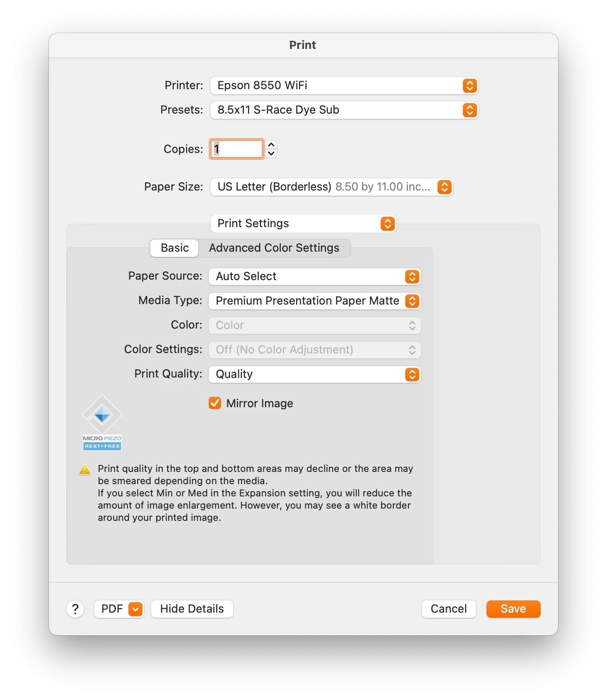Open the Print Settings pane selector
The width and height of the screenshot is (607, 700).
tap(303, 224)
